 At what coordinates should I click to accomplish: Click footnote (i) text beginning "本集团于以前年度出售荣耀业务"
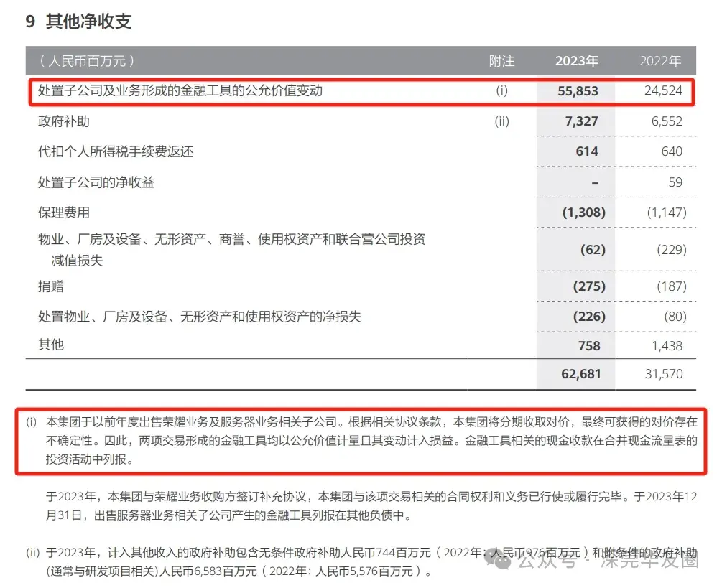pos(371,440)
